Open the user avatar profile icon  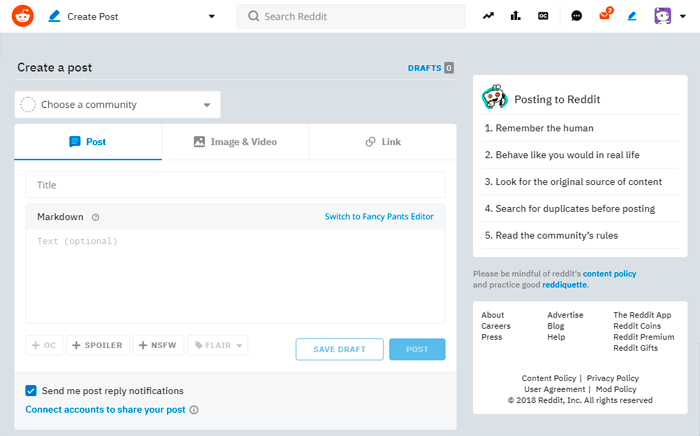[662, 16]
